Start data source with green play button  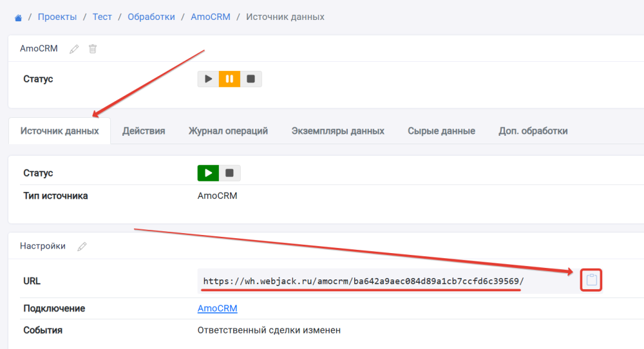[x=208, y=173]
